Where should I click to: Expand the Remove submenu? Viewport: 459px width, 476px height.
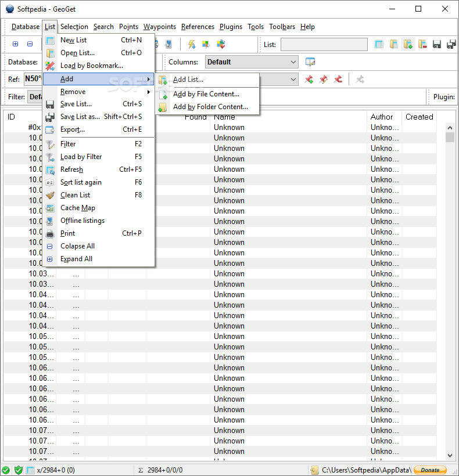pyautogui.click(x=99, y=92)
